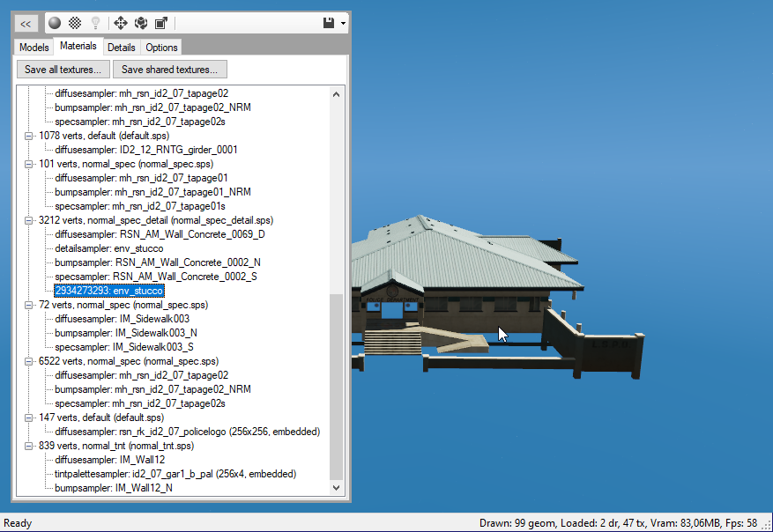Select the shaded sphere render mode icon
773x532 pixels.
[x=53, y=22]
